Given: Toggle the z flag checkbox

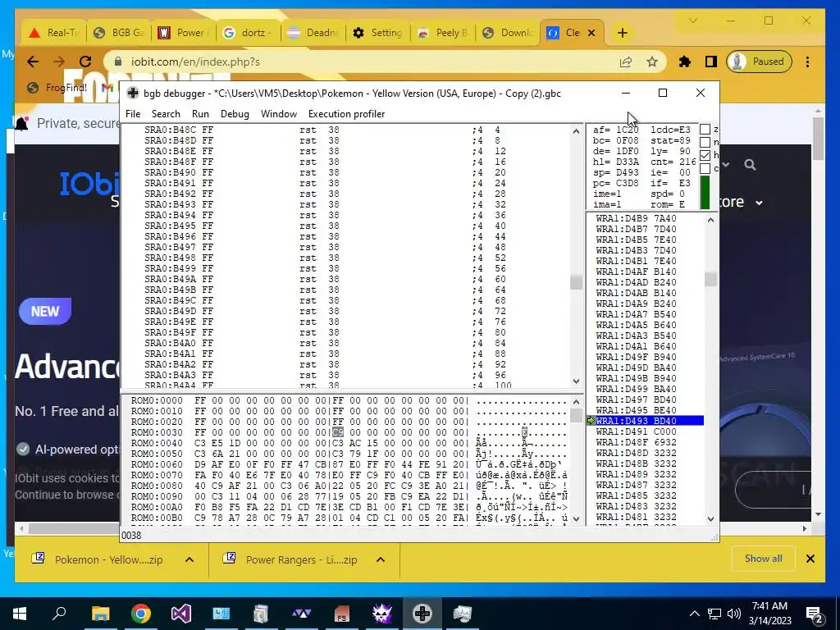Looking at the screenshot, I should pyautogui.click(x=705, y=129).
